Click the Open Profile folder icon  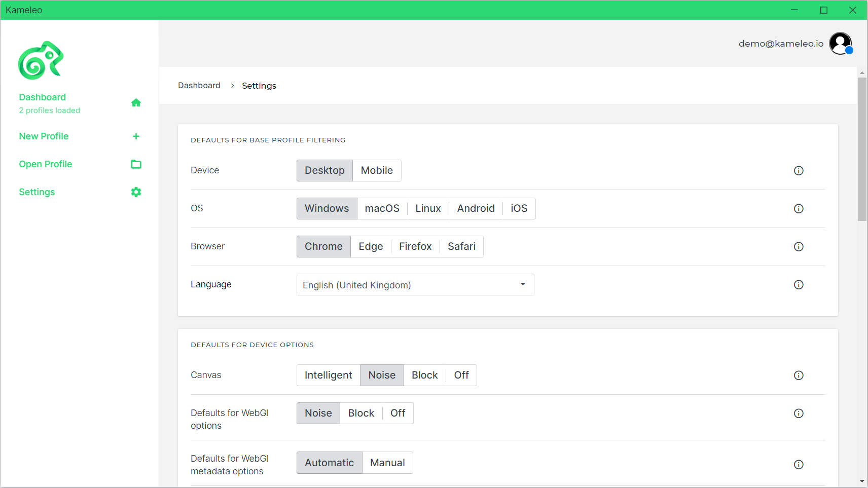pyautogui.click(x=136, y=164)
